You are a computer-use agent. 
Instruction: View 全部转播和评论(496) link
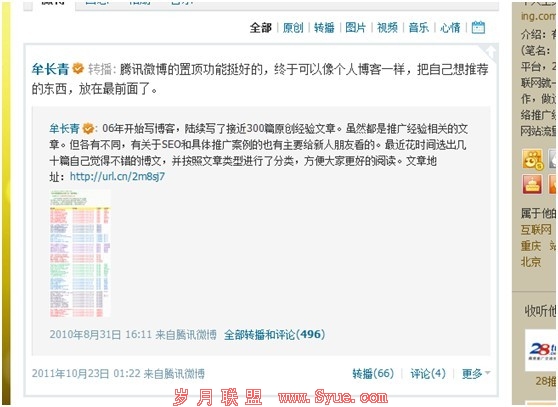(x=274, y=334)
